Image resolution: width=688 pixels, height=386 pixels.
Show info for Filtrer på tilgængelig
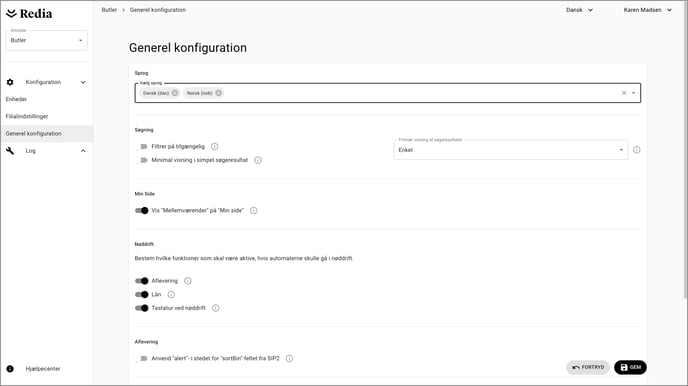[215, 147]
